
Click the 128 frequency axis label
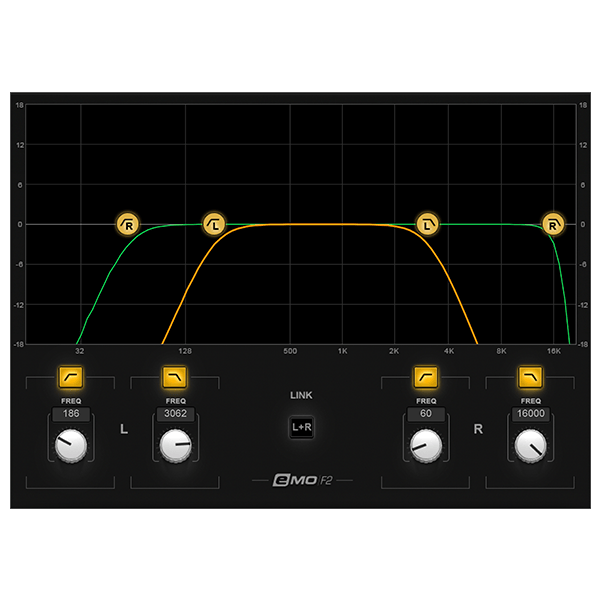185,351
